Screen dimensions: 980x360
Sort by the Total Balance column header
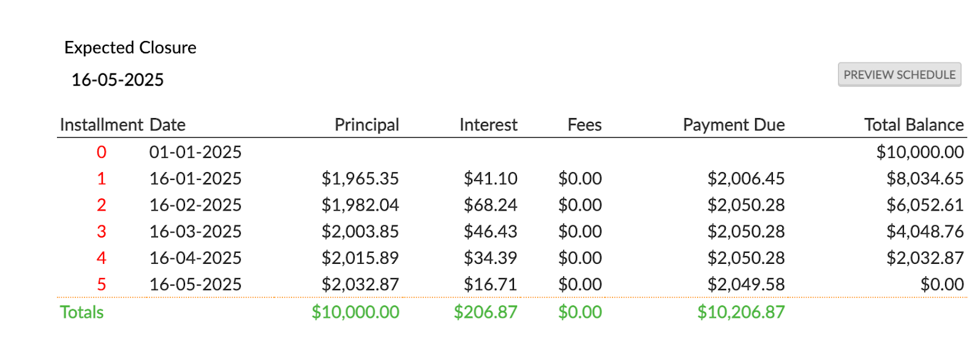[913, 124]
